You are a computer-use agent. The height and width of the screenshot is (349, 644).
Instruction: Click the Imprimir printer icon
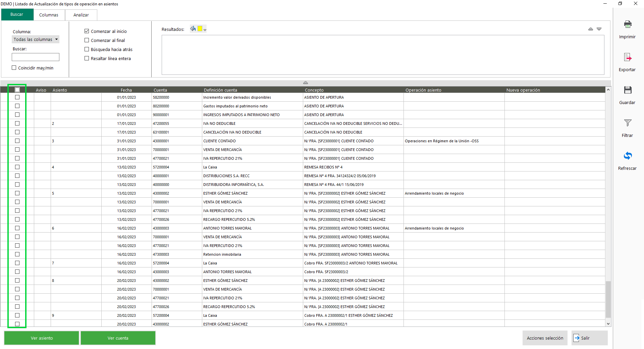coord(628,24)
